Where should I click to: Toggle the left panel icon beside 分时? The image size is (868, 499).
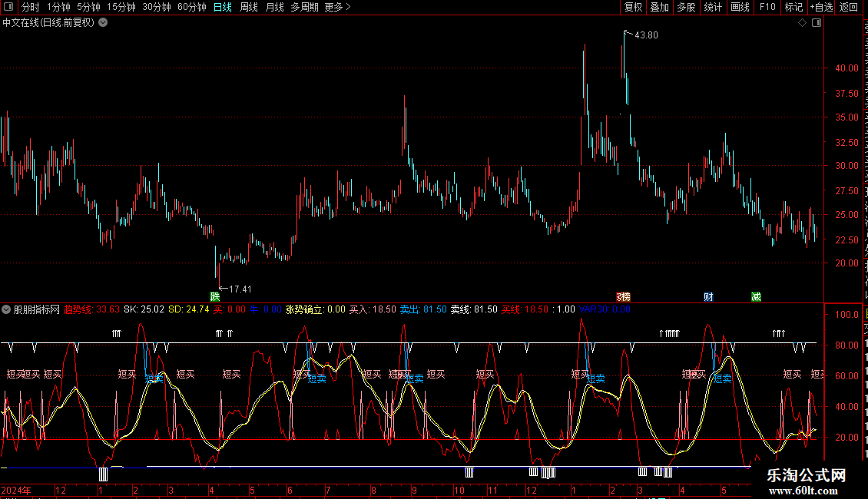point(8,7)
